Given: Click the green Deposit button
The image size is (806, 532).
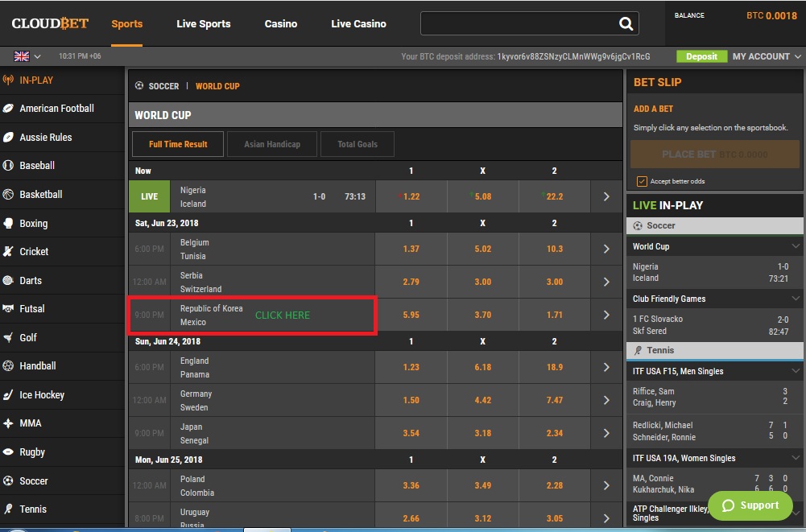Looking at the screenshot, I should point(701,56).
